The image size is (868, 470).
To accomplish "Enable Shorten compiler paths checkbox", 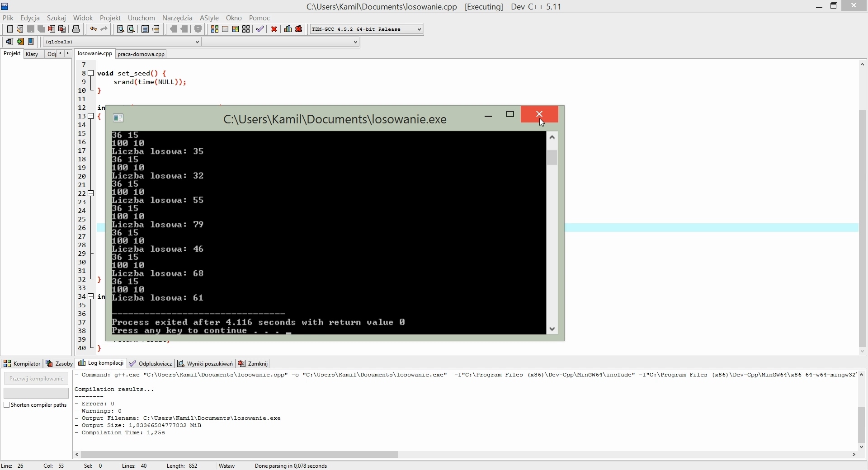I will pos(7,405).
